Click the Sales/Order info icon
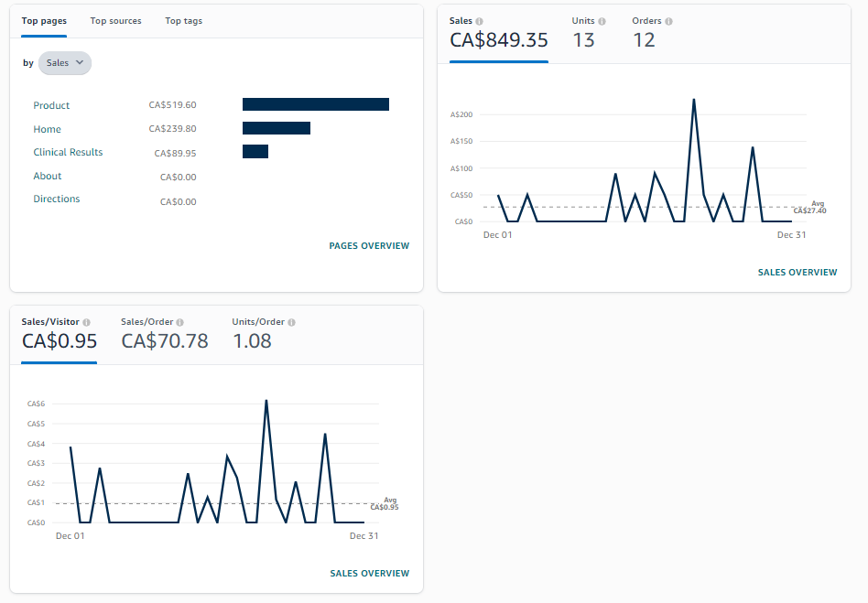The height and width of the screenshot is (603, 868). point(179,322)
